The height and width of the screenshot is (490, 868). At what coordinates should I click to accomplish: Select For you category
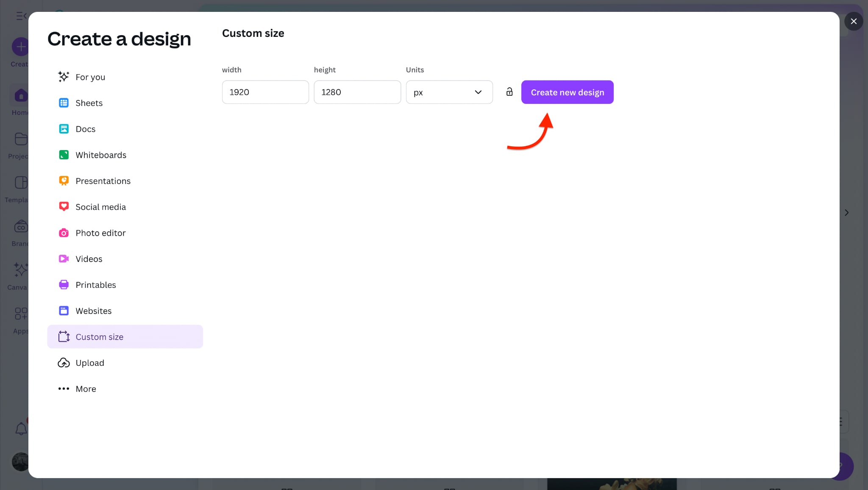click(125, 77)
